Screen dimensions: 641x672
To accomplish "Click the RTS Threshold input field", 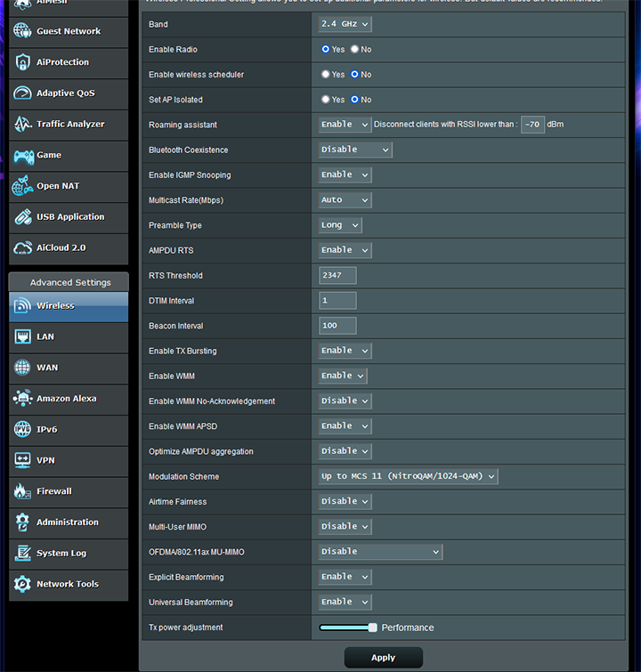I will pos(337,276).
